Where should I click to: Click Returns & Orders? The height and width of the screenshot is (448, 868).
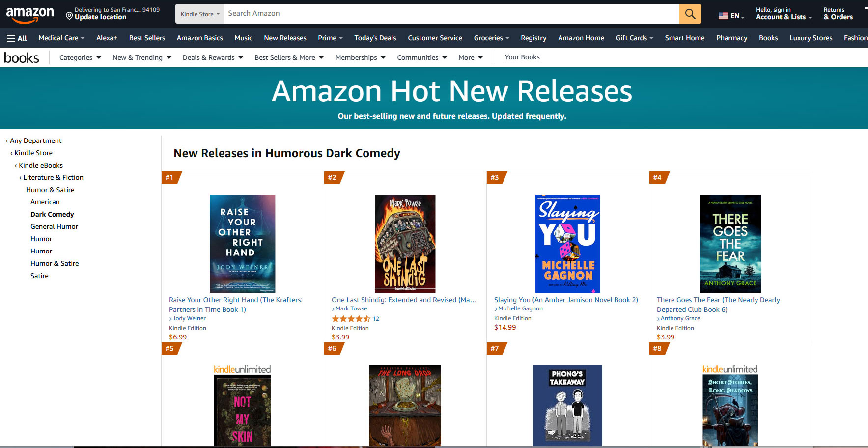click(837, 13)
